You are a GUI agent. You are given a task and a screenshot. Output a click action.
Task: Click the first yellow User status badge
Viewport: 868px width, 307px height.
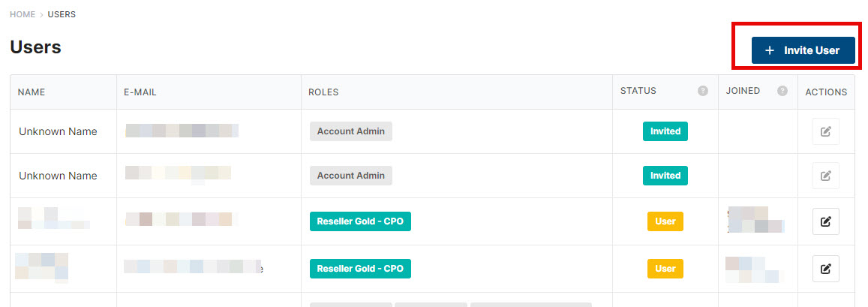[x=665, y=221]
